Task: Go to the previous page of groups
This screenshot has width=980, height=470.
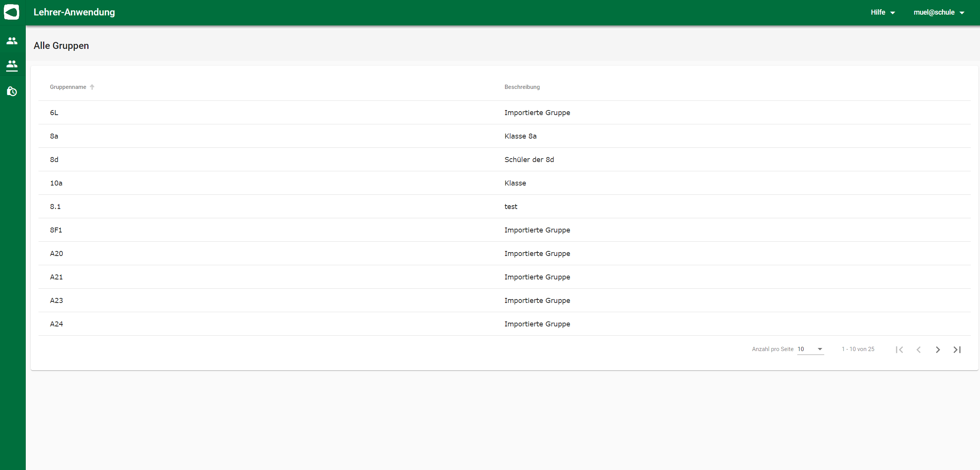Action: pos(918,350)
